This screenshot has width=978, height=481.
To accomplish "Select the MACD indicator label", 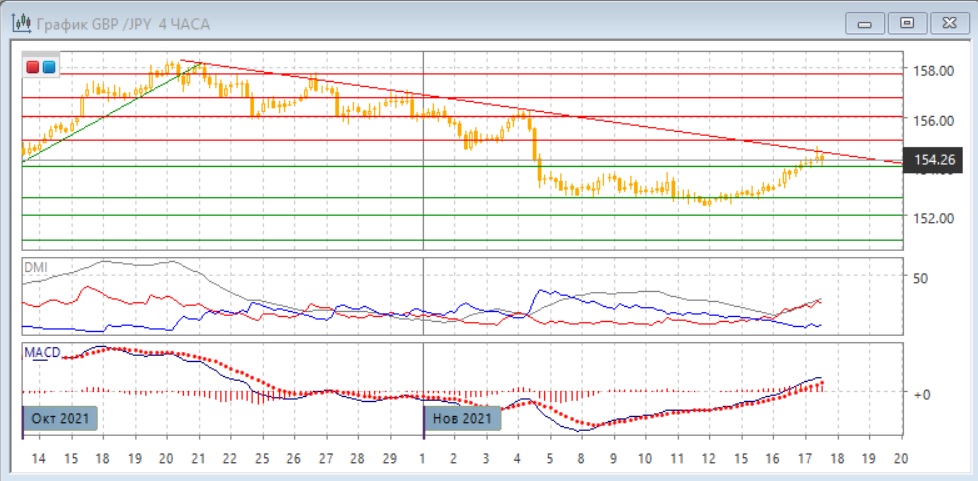I will (x=41, y=353).
